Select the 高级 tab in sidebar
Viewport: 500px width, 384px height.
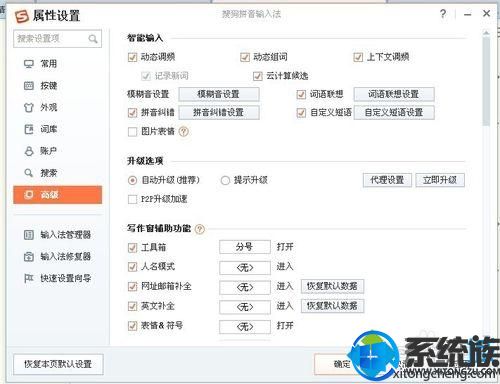[57, 195]
